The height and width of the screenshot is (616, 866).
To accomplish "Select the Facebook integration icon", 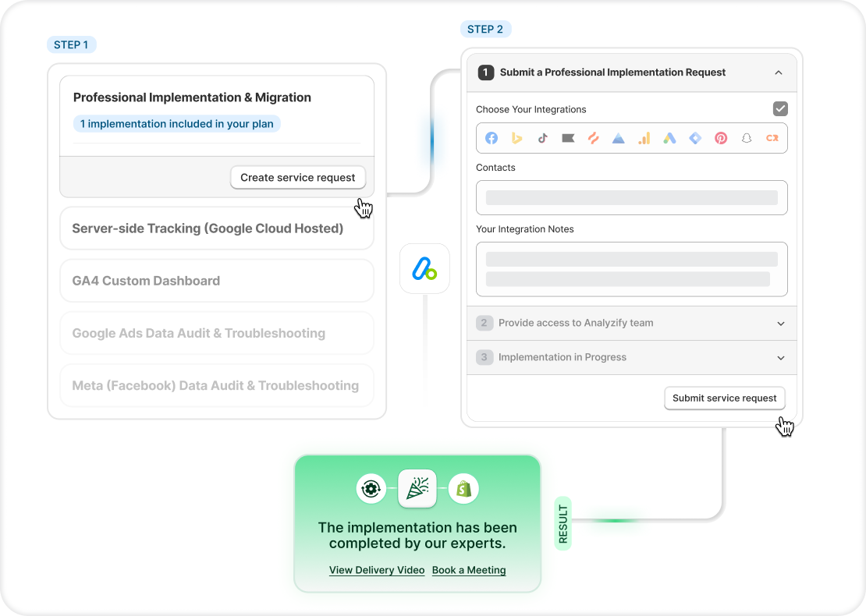I will click(492, 138).
